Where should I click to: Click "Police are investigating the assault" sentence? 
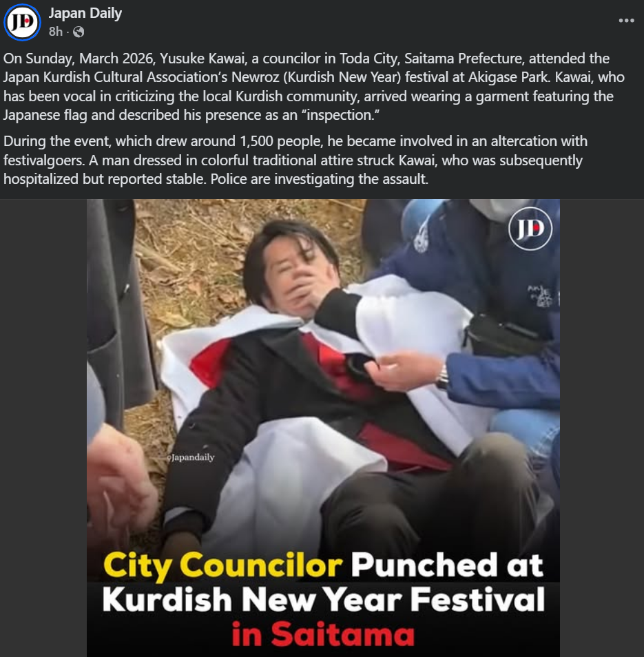click(x=320, y=179)
